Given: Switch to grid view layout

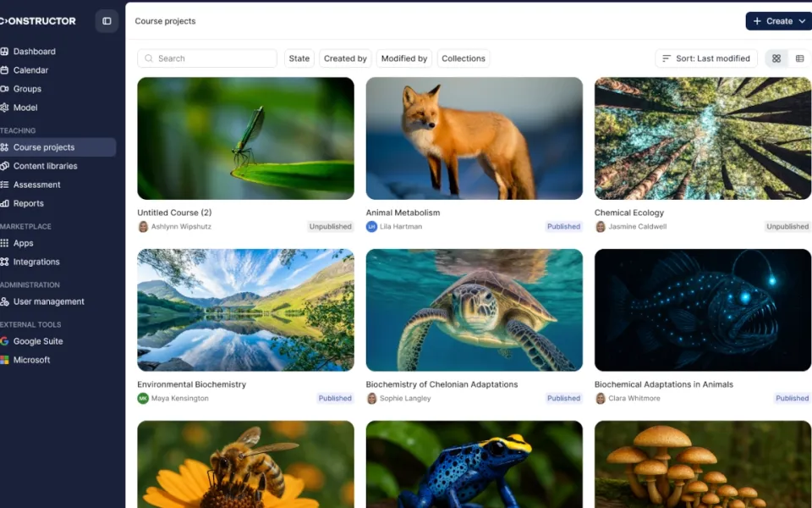Looking at the screenshot, I should click(x=776, y=58).
